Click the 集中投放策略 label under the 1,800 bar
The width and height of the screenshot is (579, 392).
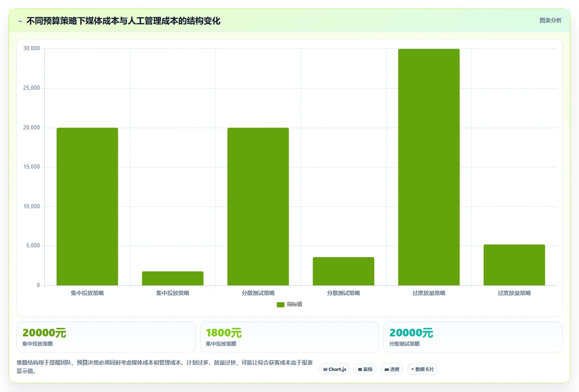(x=173, y=293)
